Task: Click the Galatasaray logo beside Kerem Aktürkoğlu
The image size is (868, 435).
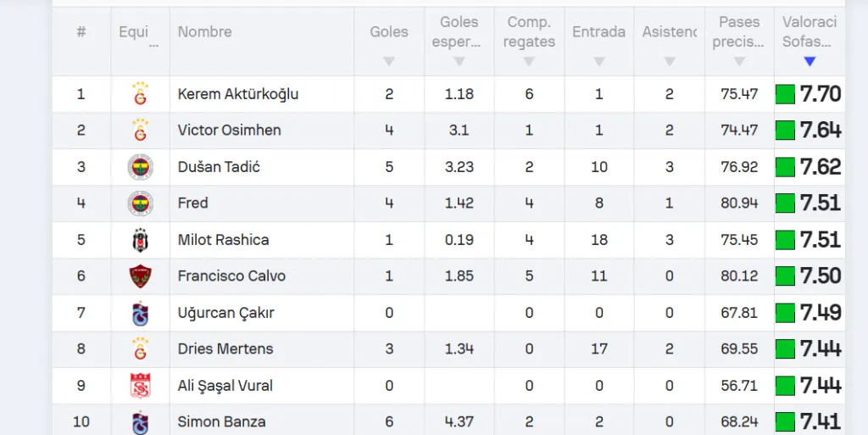Action: click(140, 94)
